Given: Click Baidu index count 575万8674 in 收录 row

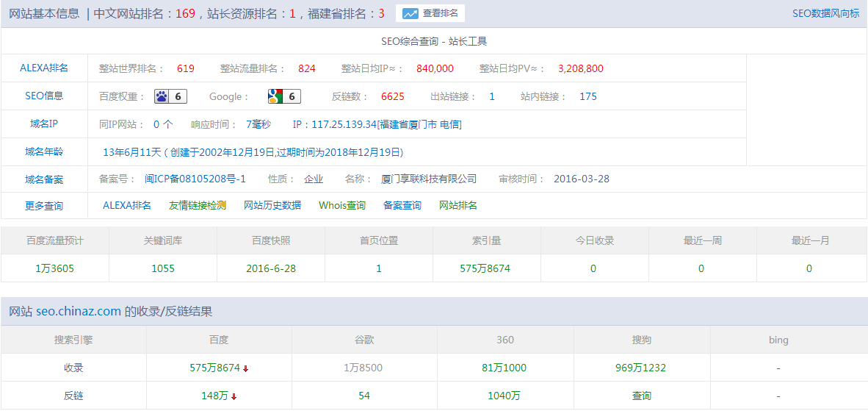Looking at the screenshot, I should (x=214, y=368).
